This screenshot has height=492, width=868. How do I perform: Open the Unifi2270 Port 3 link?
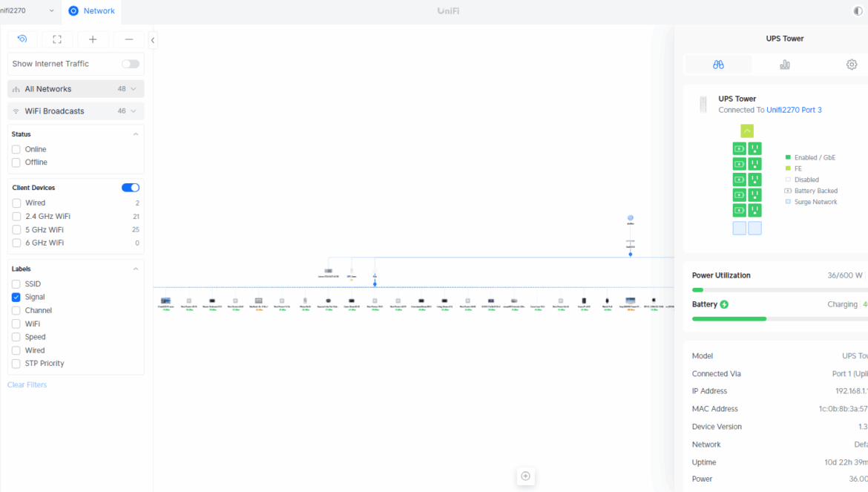(794, 110)
